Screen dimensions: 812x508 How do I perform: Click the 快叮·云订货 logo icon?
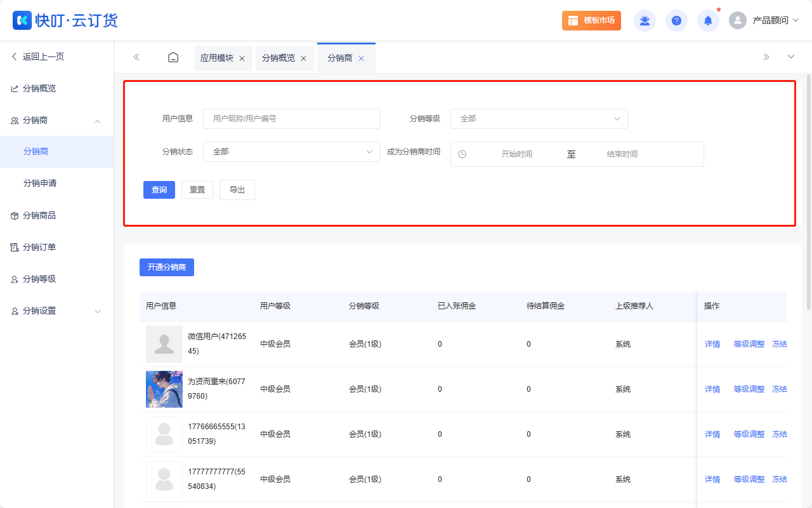point(22,20)
